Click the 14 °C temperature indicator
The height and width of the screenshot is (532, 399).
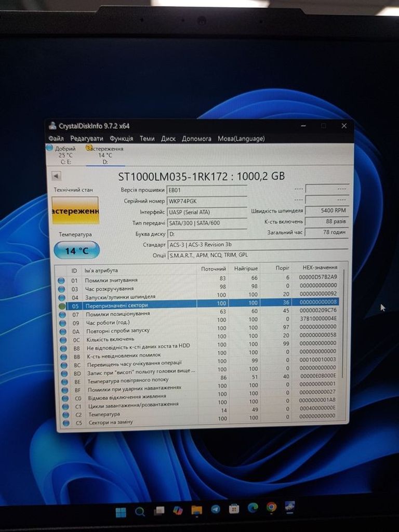77,251
